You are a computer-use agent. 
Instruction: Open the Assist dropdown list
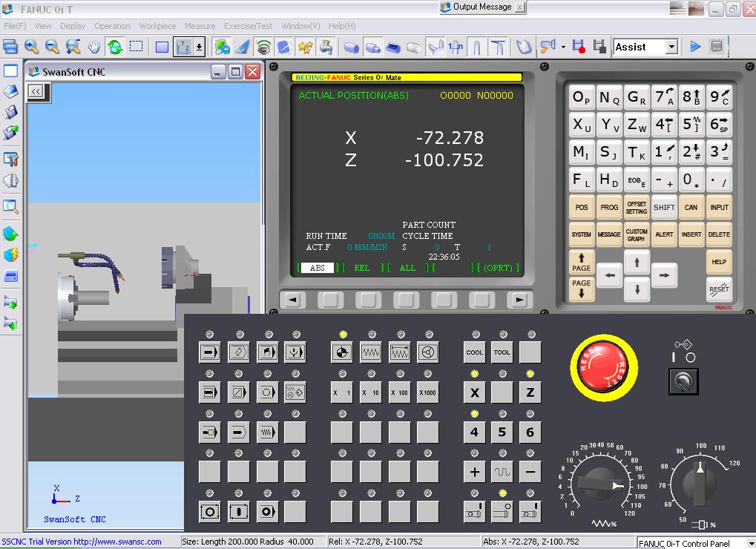(x=672, y=47)
